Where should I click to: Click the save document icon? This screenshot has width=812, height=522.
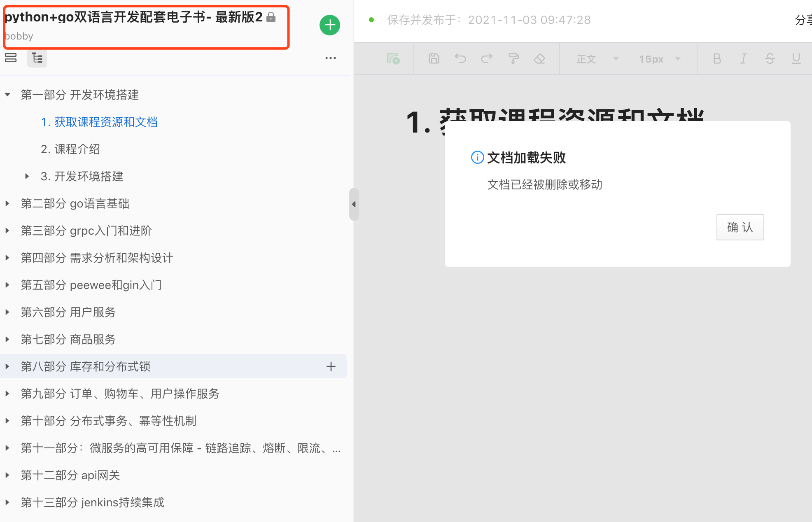433,58
